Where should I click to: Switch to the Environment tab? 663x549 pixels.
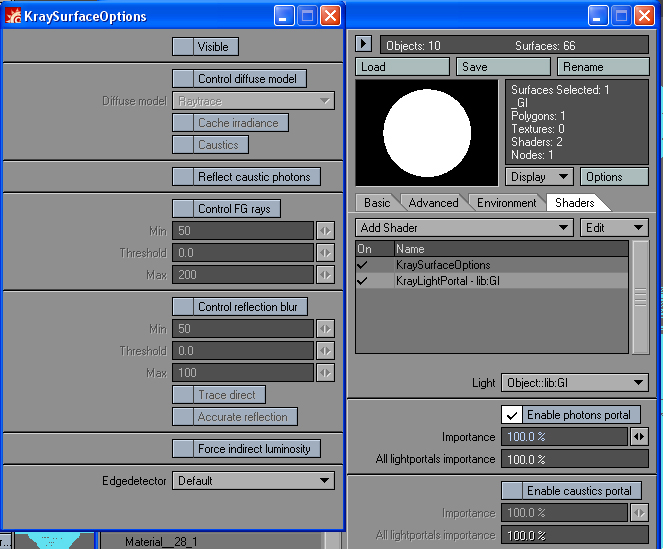coord(506,203)
